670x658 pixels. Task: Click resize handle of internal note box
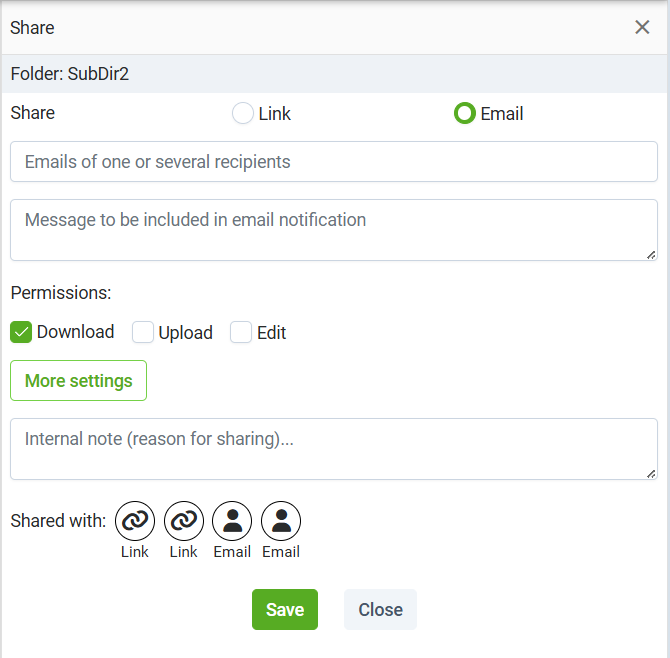651,474
